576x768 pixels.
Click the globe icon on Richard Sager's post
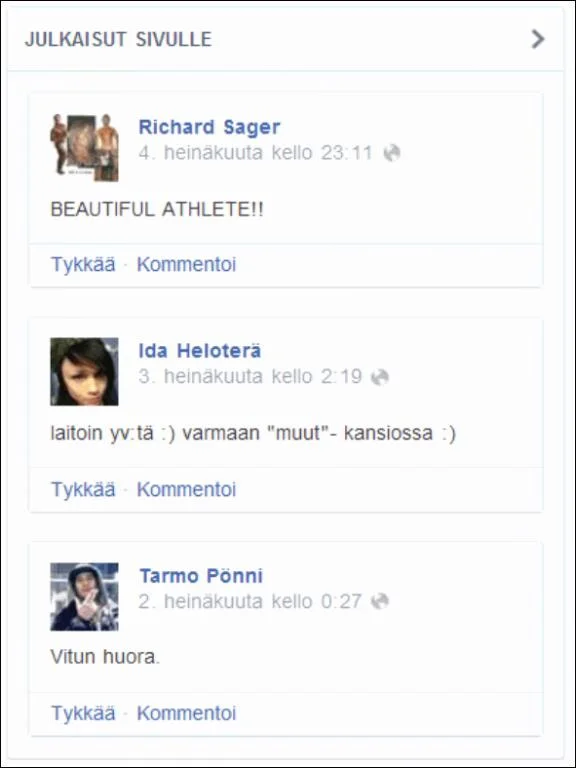click(392, 153)
